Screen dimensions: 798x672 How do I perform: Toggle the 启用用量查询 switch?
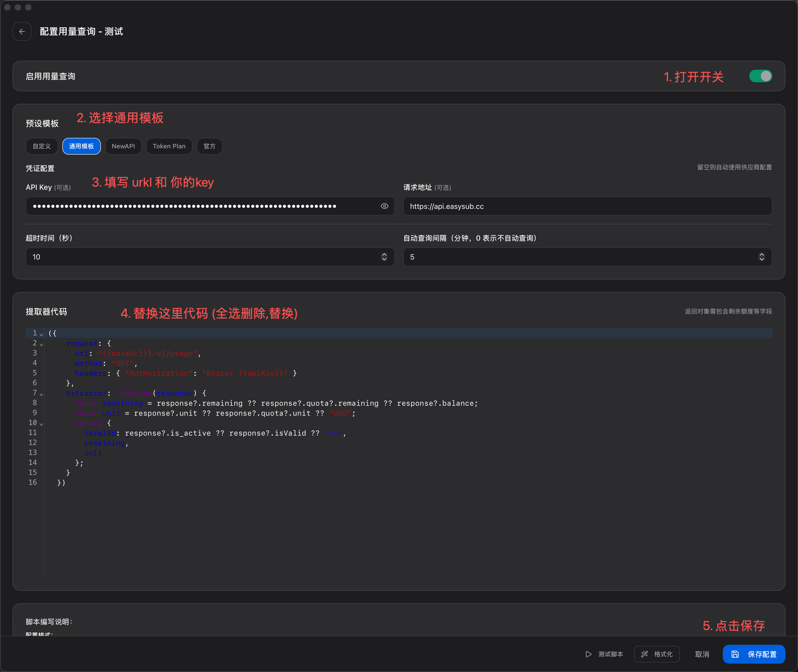tap(760, 76)
